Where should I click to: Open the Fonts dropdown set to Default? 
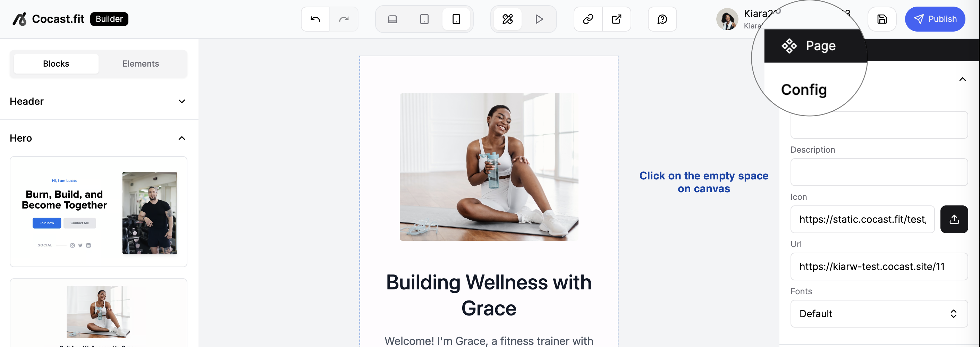[878, 314]
